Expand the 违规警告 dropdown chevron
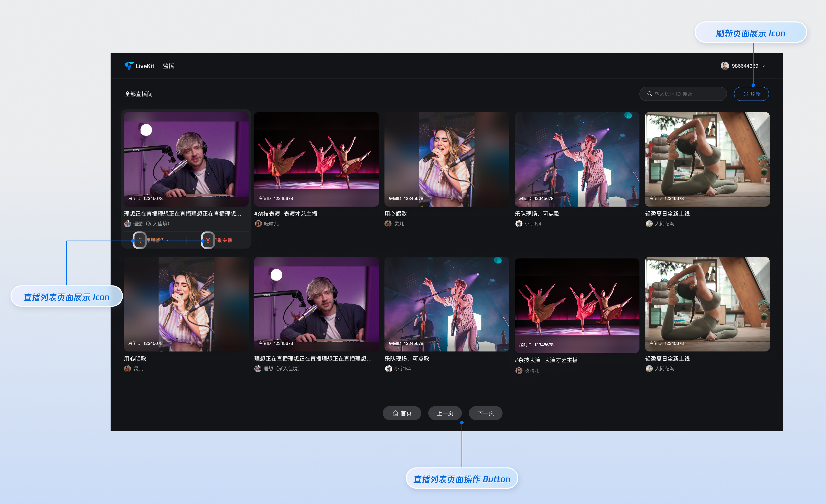The image size is (826, 504). (x=168, y=240)
